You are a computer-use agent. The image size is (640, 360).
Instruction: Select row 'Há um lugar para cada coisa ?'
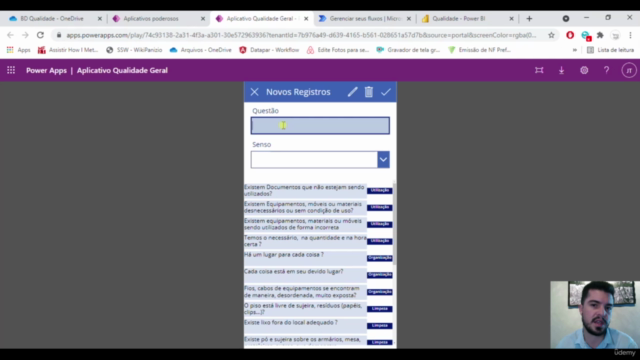pyautogui.click(x=305, y=258)
